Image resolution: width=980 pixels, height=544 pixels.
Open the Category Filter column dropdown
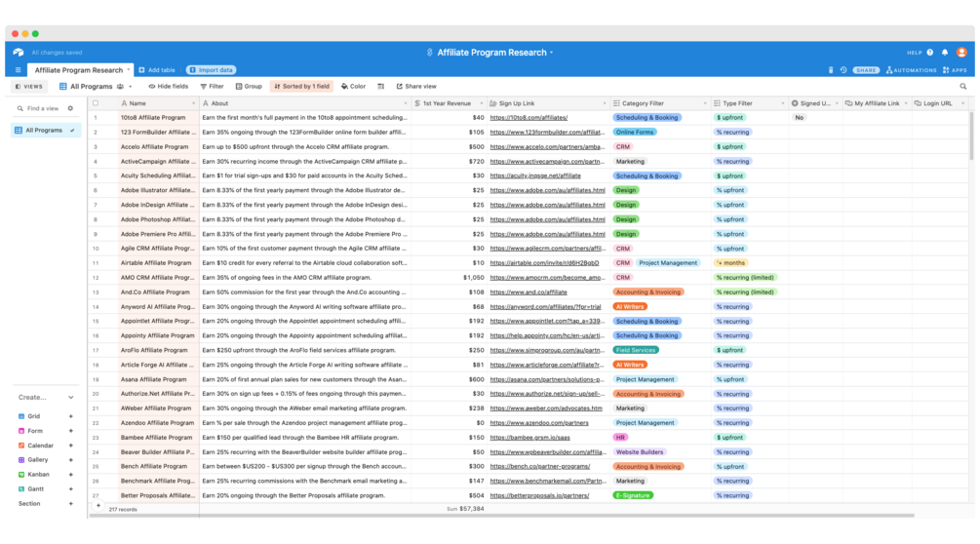705,103
